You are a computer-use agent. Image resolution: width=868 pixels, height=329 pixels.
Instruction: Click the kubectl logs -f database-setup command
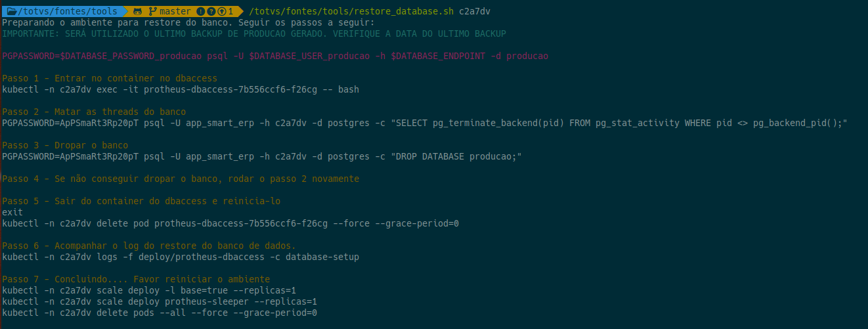click(181, 257)
